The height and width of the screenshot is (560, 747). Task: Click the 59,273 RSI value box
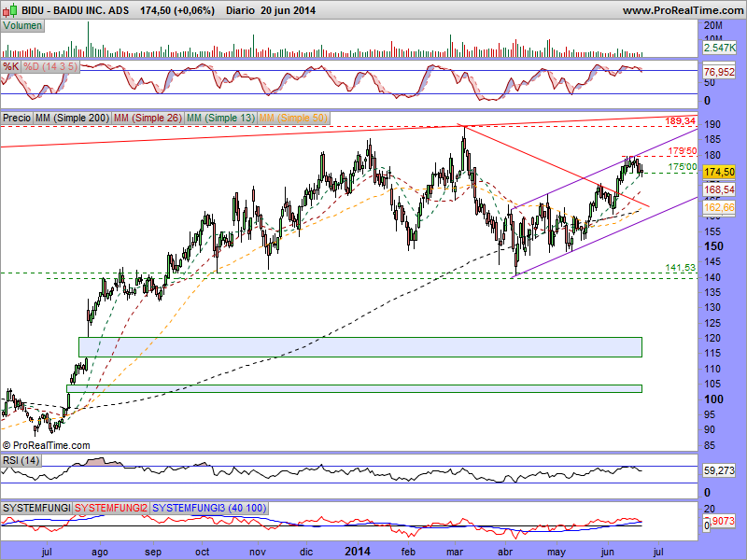(x=719, y=471)
